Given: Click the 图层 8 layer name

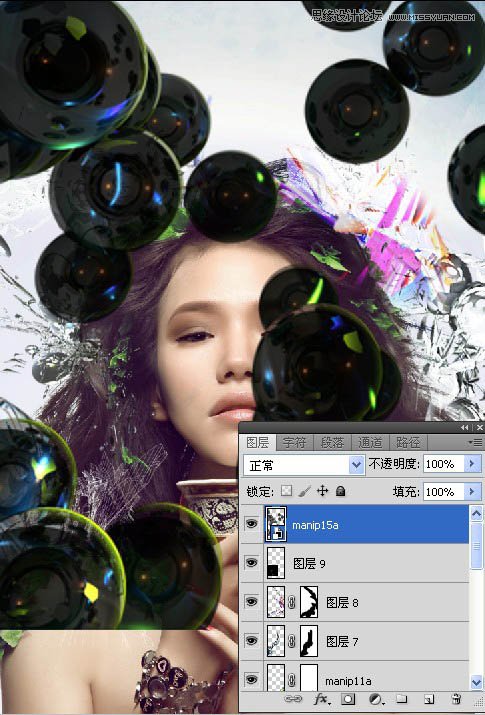Looking at the screenshot, I should pyautogui.click(x=342, y=603).
